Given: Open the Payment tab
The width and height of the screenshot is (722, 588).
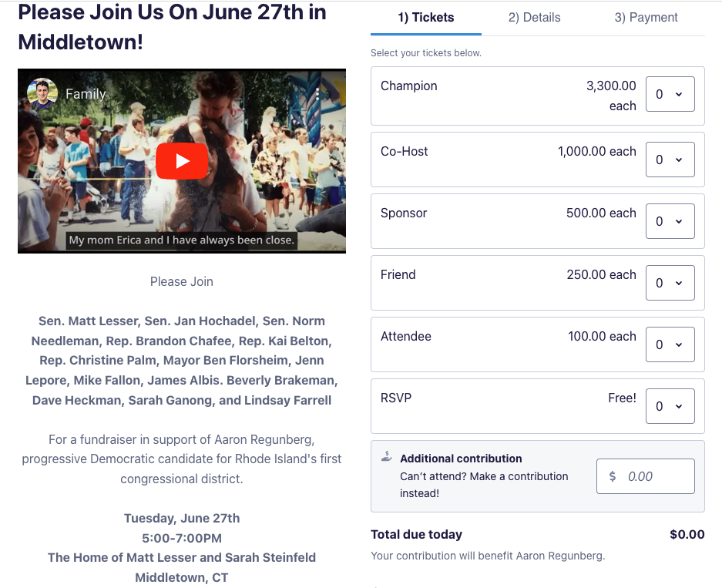Looking at the screenshot, I should 646,17.
